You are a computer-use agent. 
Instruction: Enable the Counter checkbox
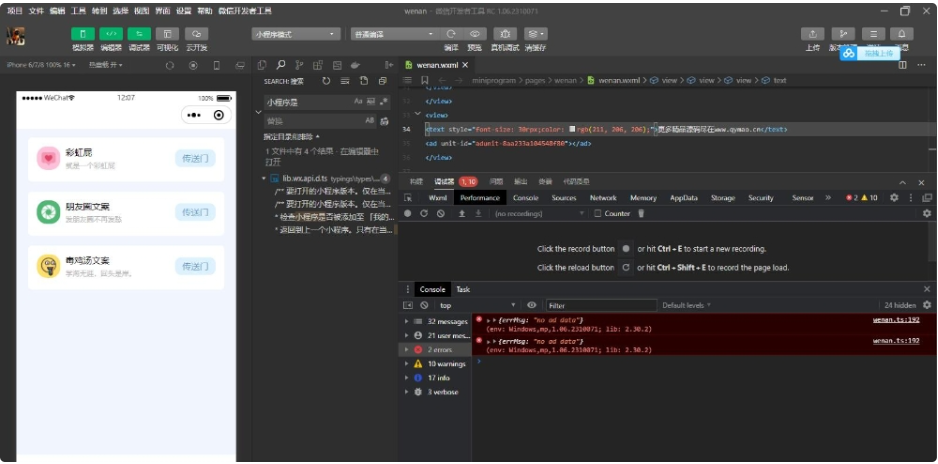(x=598, y=213)
